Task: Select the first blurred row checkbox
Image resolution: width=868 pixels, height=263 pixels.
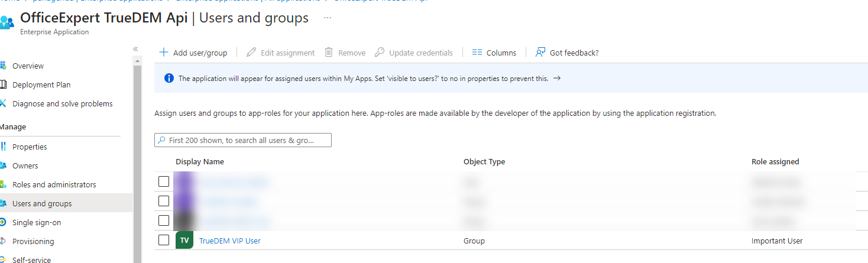Action: pos(164,181)
